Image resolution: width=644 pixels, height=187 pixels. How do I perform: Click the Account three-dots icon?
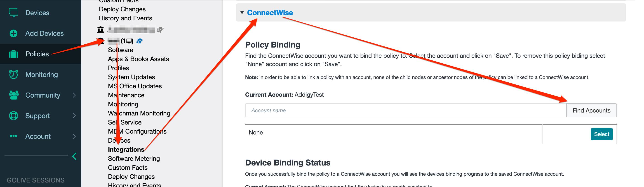click(x=14, y=136)
